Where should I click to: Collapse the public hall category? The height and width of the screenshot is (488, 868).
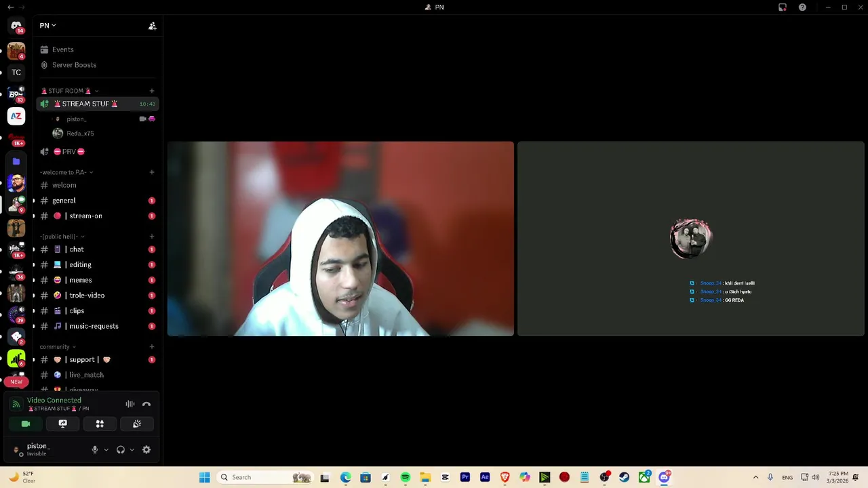click(x=61, y=237)
